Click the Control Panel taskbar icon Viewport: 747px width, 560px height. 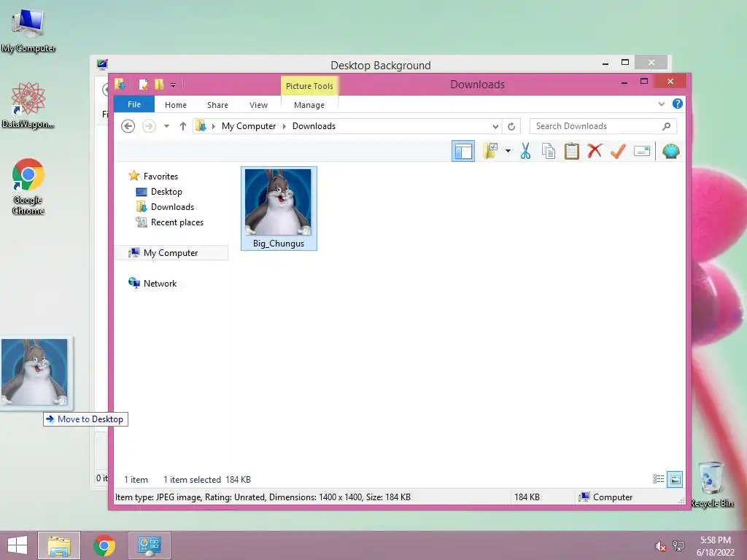pos(149,545)
